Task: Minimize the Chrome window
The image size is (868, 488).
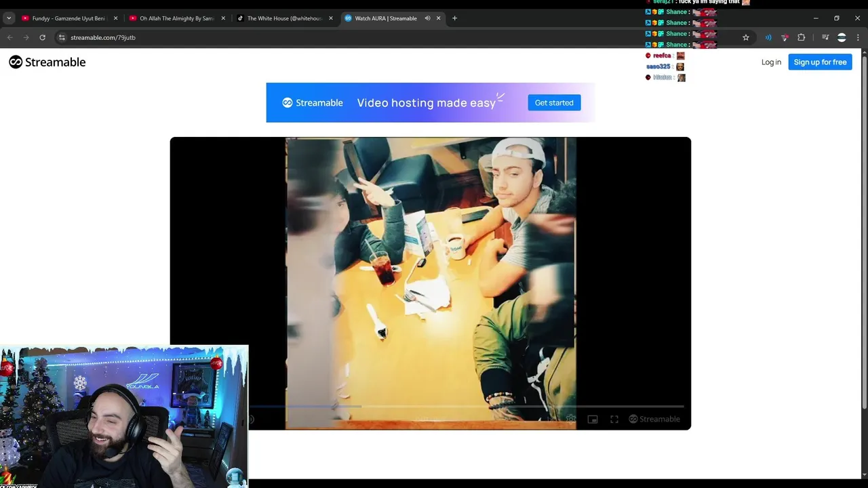Action: 816,18
